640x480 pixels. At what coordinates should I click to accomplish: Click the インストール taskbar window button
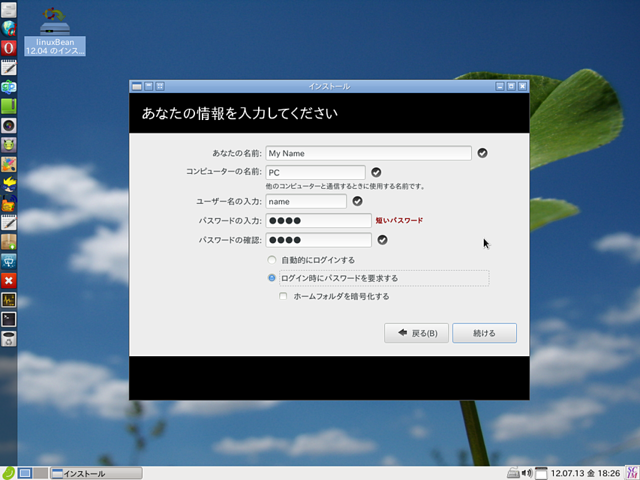click(97, 473)
